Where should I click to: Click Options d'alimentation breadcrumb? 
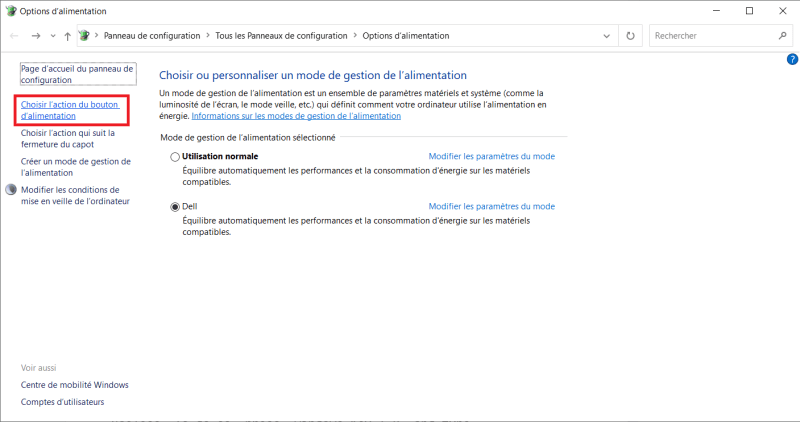[x=406, y=36]
